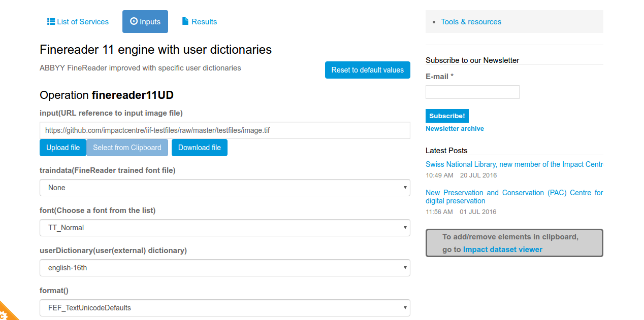Open the Newsletter archive link

(455, 129)
